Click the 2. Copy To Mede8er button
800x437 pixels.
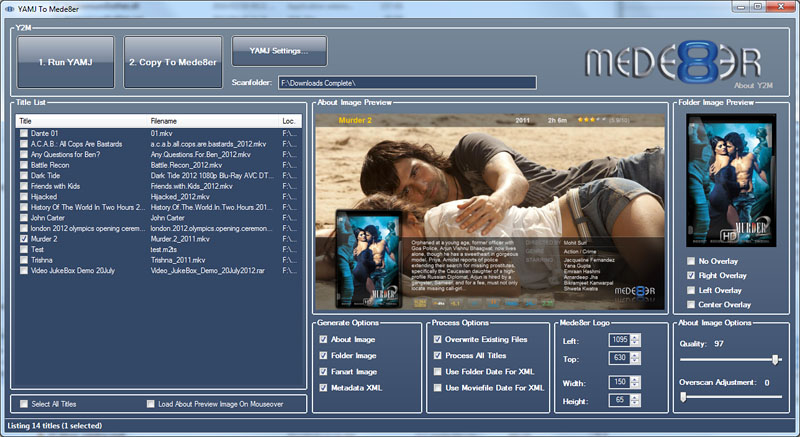(173, 62)
